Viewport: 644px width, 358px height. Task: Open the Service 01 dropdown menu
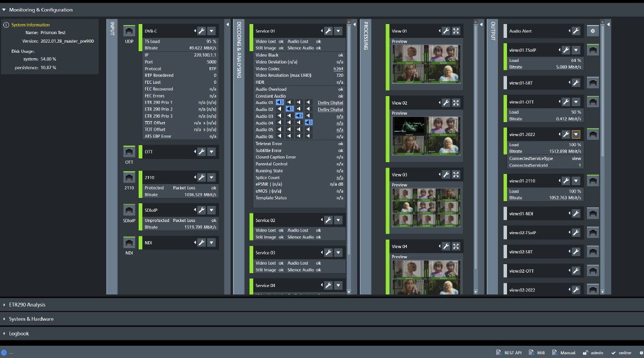point(338,30)
